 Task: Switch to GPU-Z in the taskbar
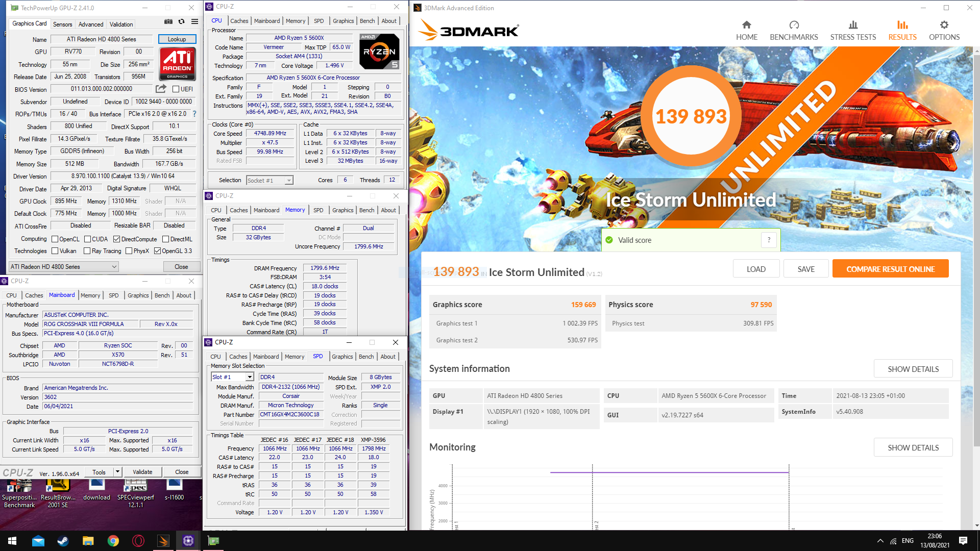tap(213, 541)
